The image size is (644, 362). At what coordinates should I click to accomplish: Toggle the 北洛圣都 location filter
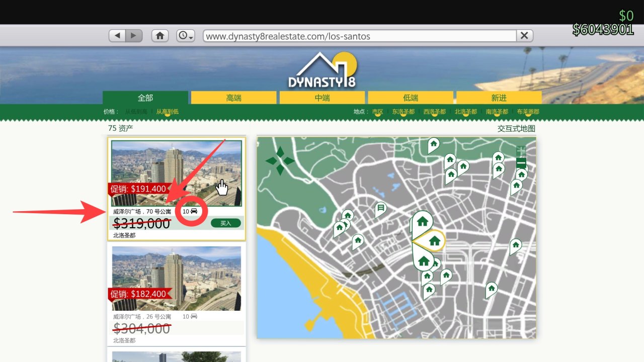[x=466, y=112]
